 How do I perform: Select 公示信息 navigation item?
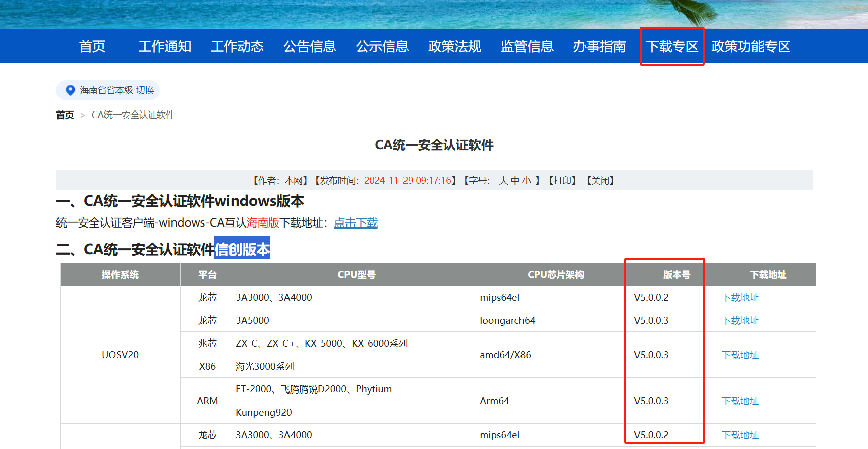click(382, 46)
